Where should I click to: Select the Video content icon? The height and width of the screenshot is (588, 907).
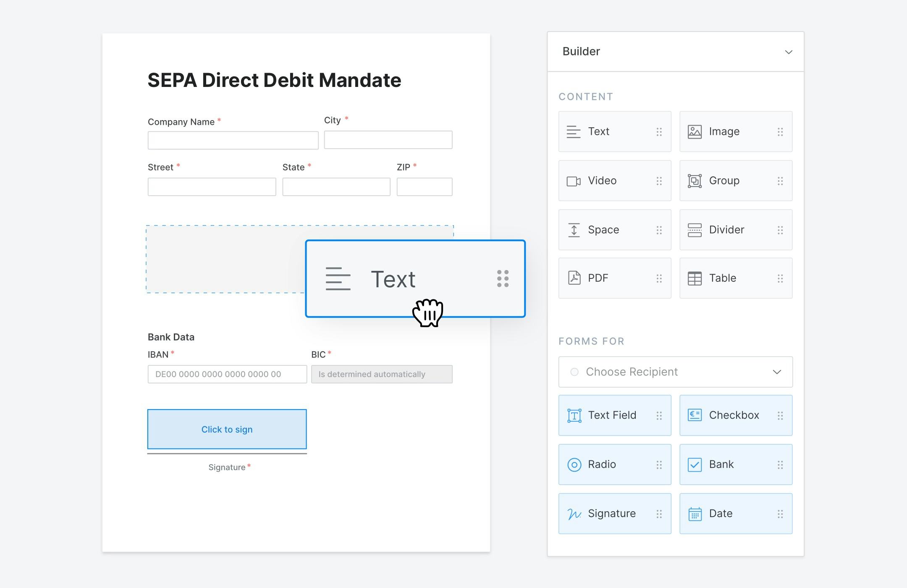(575, 181)
